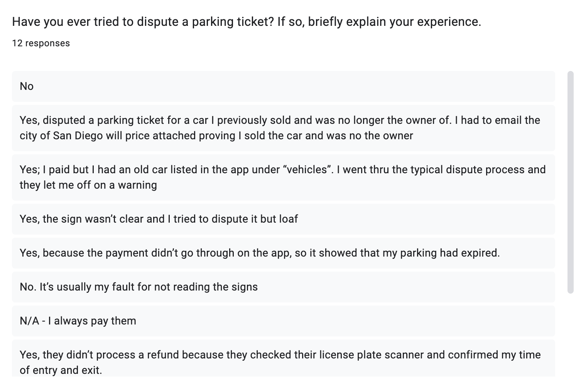Viewport: 581px width, 392px height.
Task: Click the "12 responses" count label
Action: (41, 43)
